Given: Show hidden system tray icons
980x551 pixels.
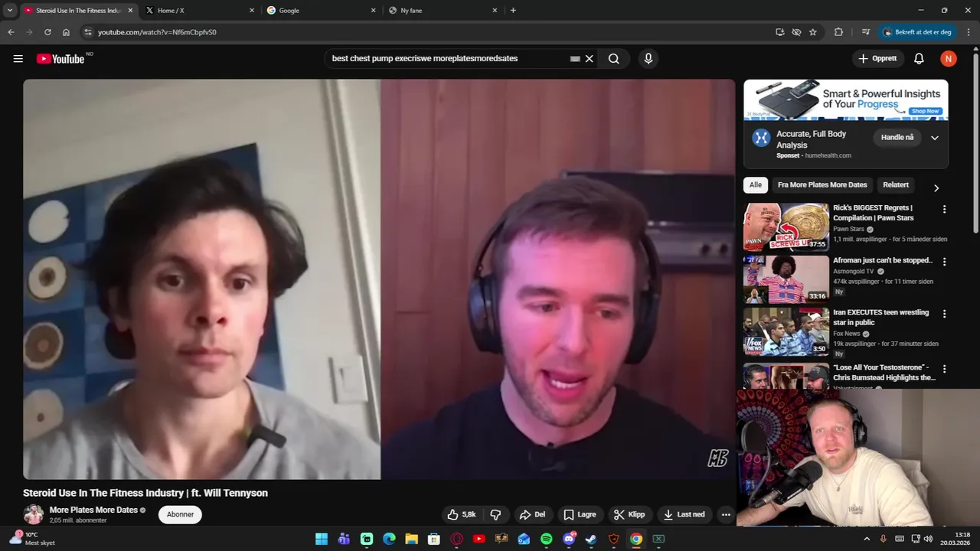Looking at the screenshot, I should pos(867,539).
